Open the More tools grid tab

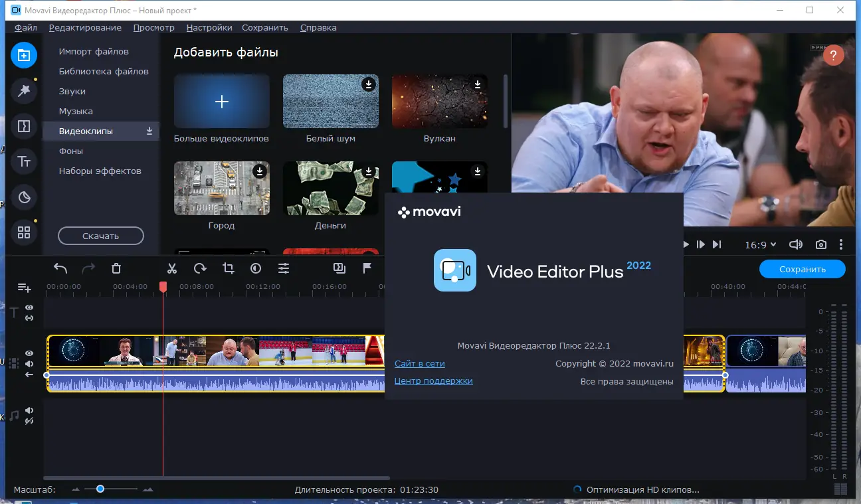point(24,232)
